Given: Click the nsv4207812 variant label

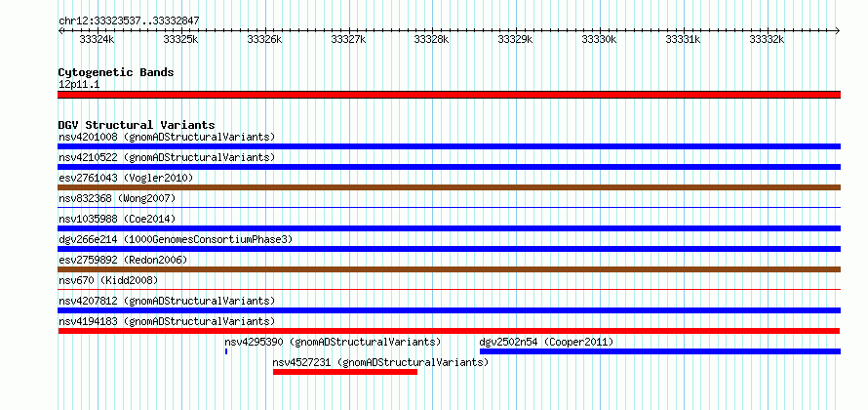Looking at the screenshot, I should click(167, 301).
